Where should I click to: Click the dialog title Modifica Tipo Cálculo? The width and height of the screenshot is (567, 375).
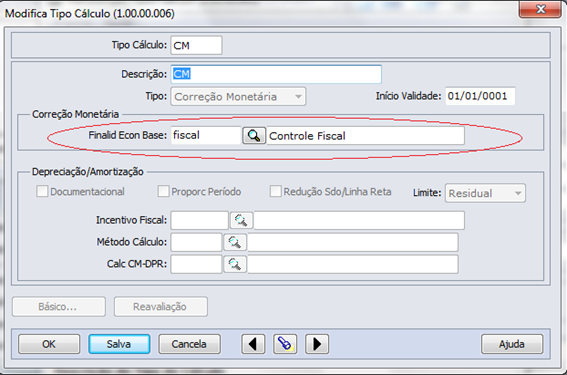pos(90,14)
